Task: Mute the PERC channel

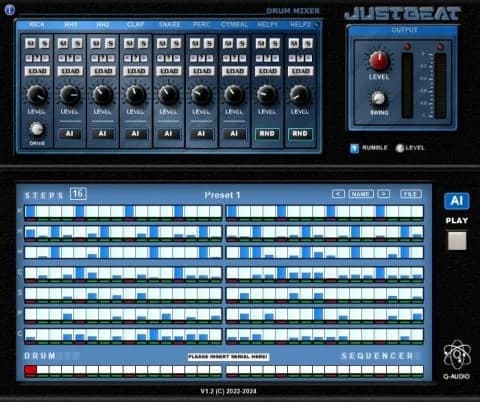Action: [x=195, y=43]
